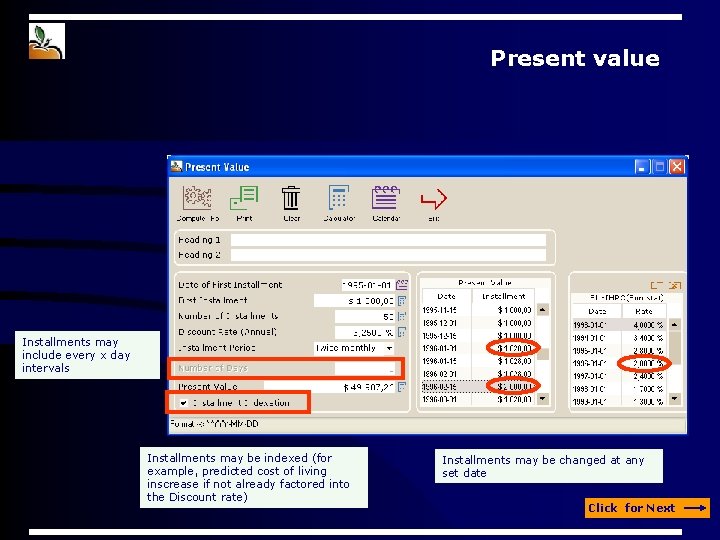Click down arrow on rate table scrollbar

(x=675, y=399)
